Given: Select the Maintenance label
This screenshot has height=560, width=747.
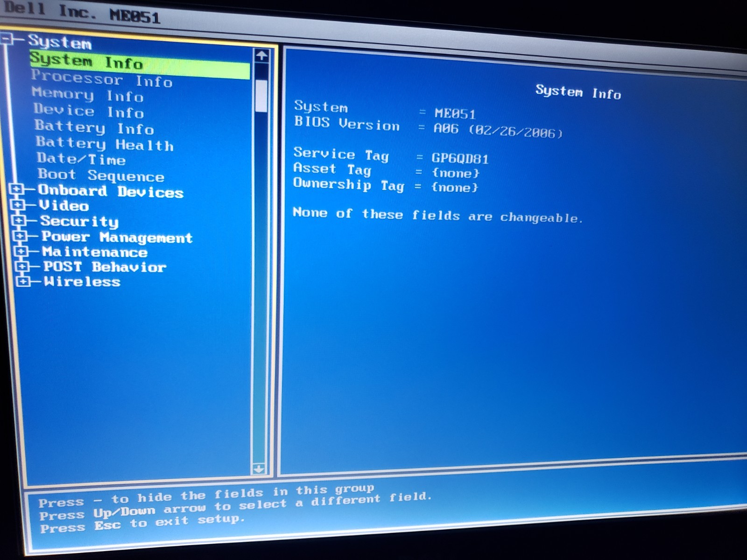Looking at the screenshot, I should [x=95, y=252].
